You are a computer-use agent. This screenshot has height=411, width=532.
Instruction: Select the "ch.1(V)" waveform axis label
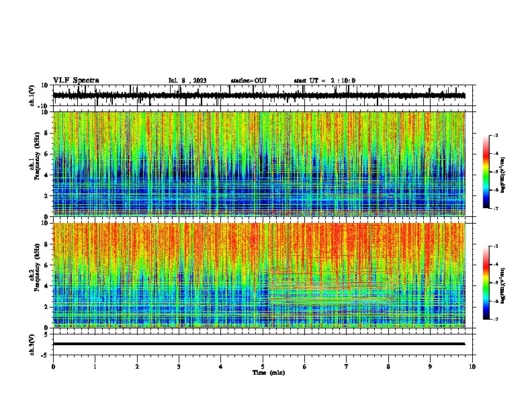click(x=32, y=95)
